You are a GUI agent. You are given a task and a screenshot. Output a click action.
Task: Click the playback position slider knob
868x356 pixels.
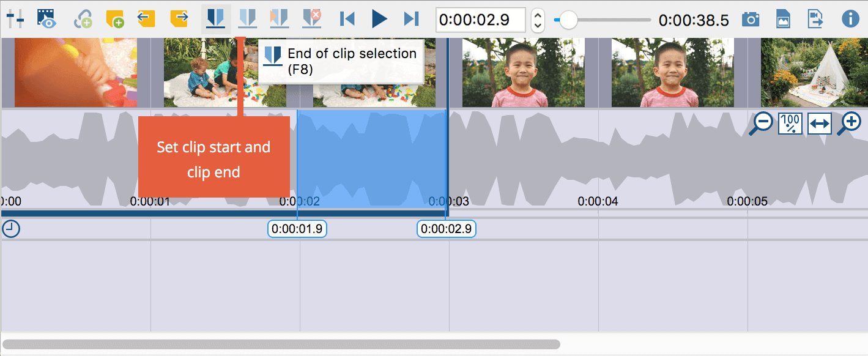(x=568, y=20)
